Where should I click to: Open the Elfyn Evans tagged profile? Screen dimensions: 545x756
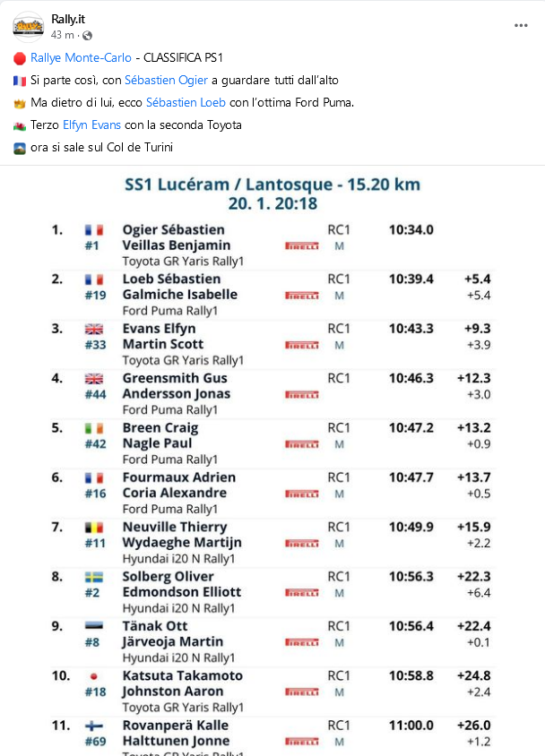tap(92, 125)
